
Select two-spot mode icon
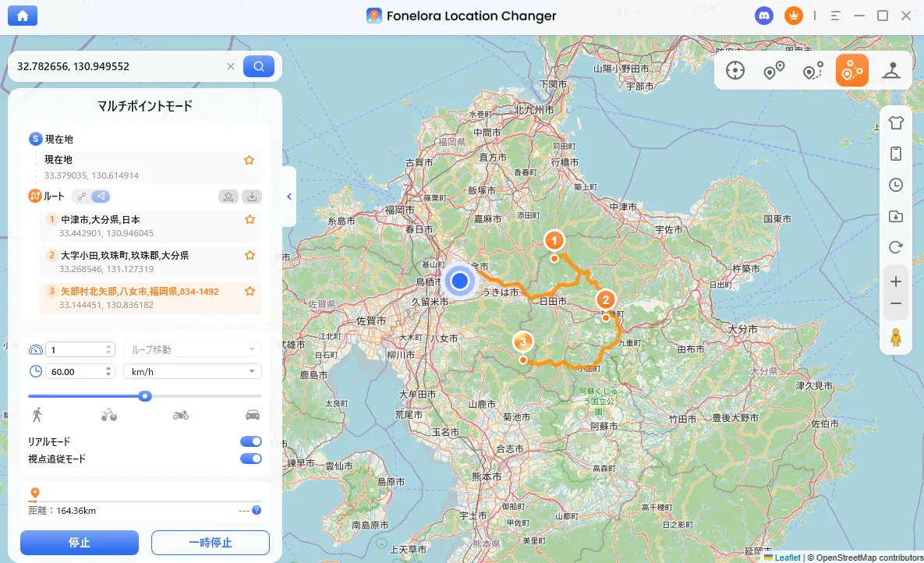point(774,71)
